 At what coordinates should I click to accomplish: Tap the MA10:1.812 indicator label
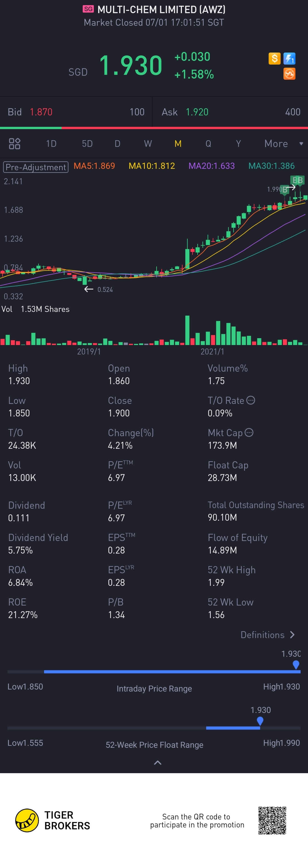[152, 166]
